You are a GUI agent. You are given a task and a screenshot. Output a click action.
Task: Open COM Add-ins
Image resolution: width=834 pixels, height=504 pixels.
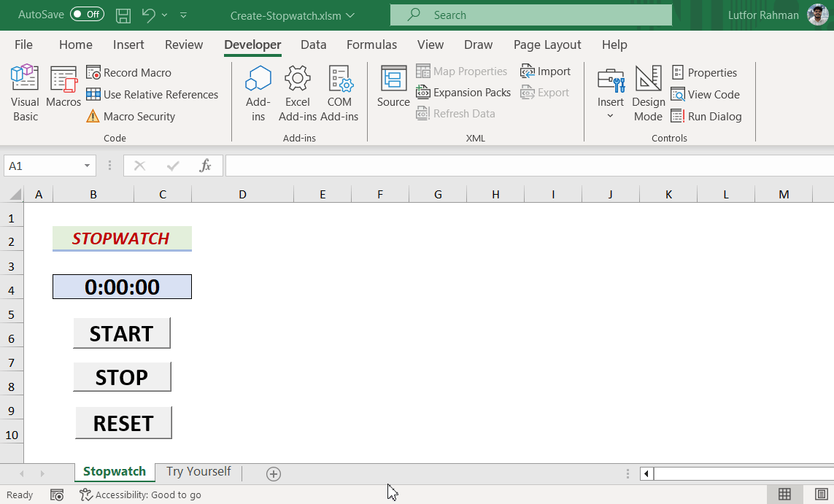339,90
